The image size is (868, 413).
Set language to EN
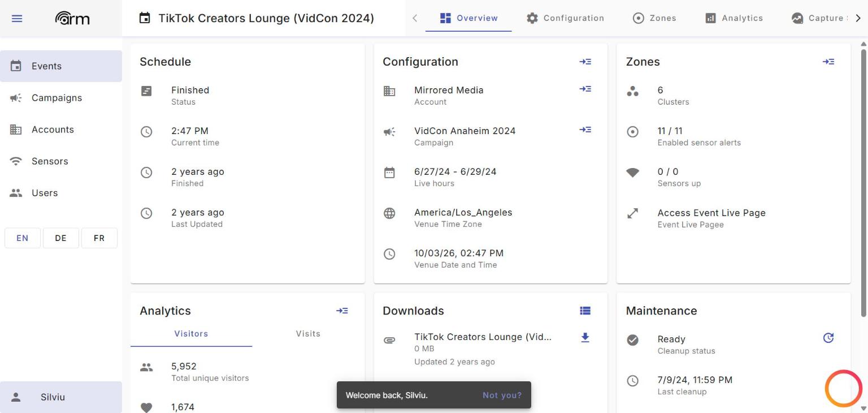click(23, 238)
